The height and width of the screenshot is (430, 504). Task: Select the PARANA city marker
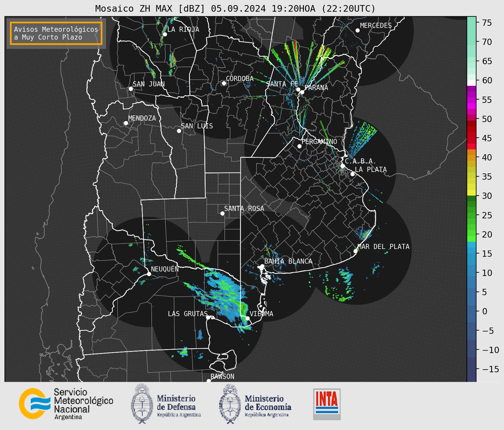[x=302, y=92]
